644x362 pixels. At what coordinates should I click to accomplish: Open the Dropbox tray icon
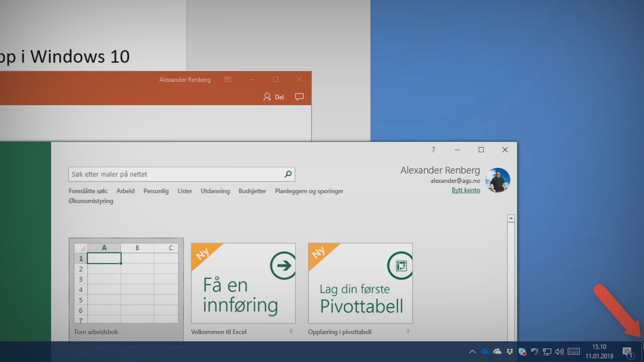tap(510, 351)
